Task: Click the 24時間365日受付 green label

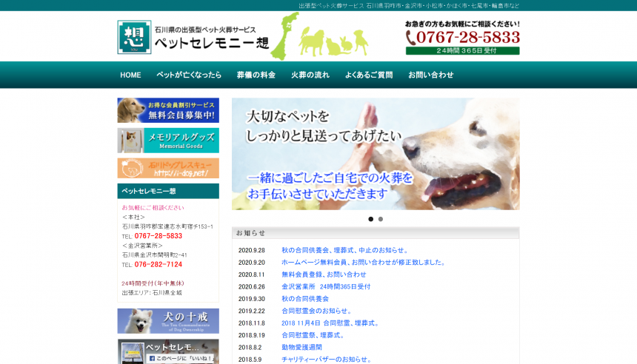Action: tap(463, 51)
